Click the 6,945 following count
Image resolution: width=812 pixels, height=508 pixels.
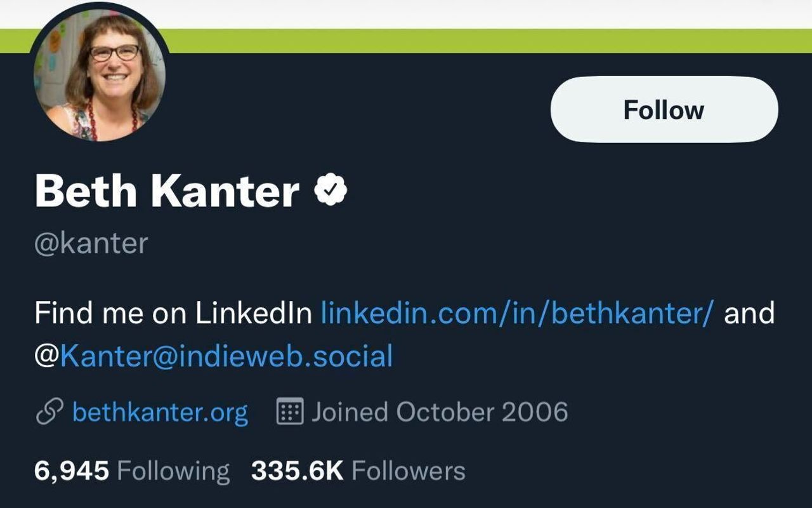tap(72, 471)
